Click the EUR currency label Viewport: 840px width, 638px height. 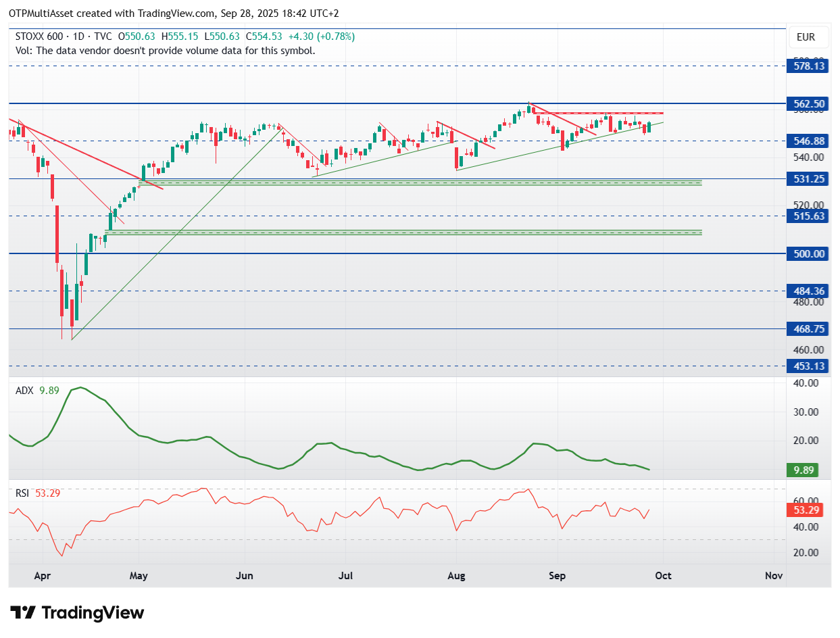(806, 37)
